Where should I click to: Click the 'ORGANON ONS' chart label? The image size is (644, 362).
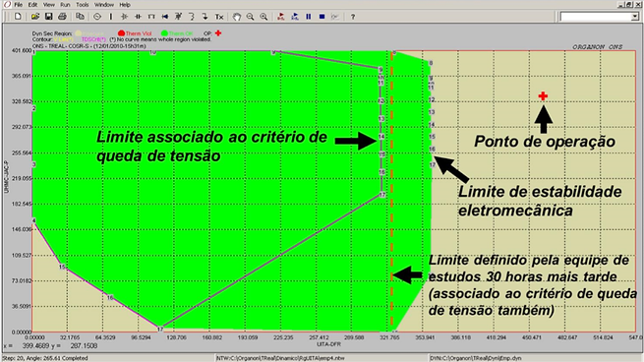pos(598,47)
